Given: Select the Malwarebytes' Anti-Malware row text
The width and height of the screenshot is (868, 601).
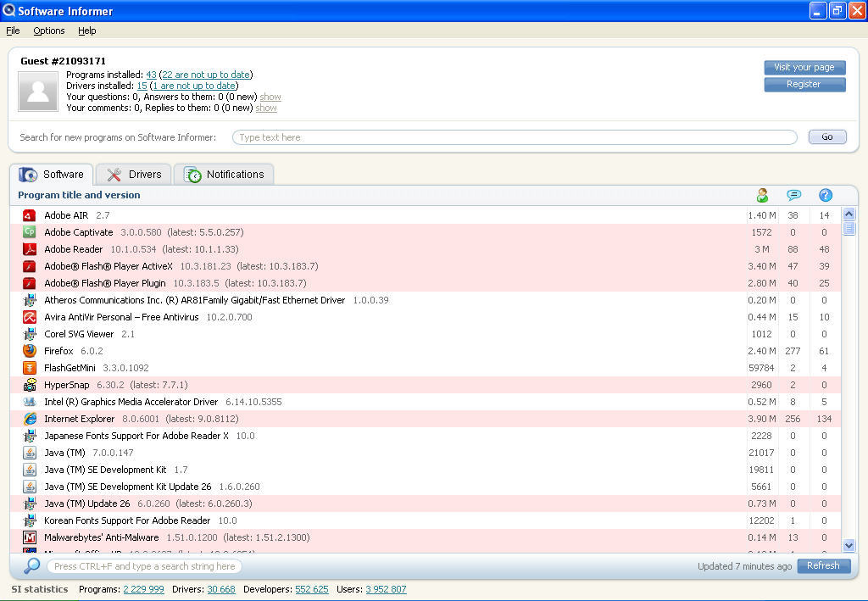Looking at the screenshot, I should (x=177, y=537).
